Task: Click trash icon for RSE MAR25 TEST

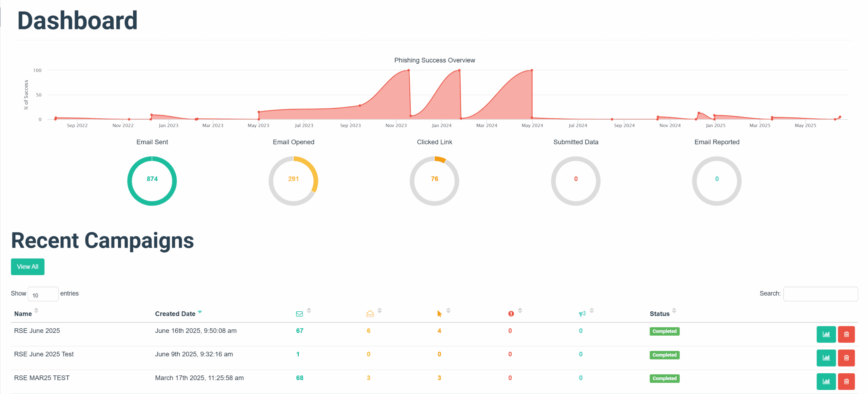Action: click(x=846, y=381)
